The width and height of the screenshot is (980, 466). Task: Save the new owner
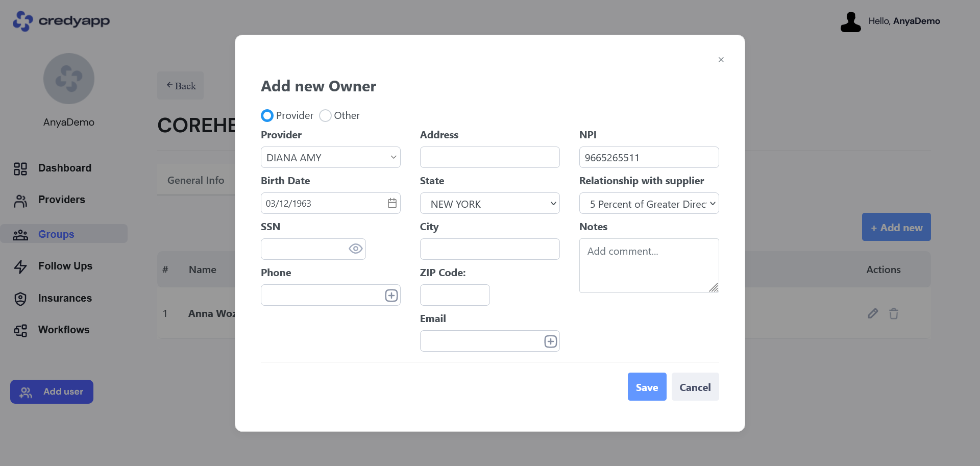pyautogui.click(x=647, y=387)
